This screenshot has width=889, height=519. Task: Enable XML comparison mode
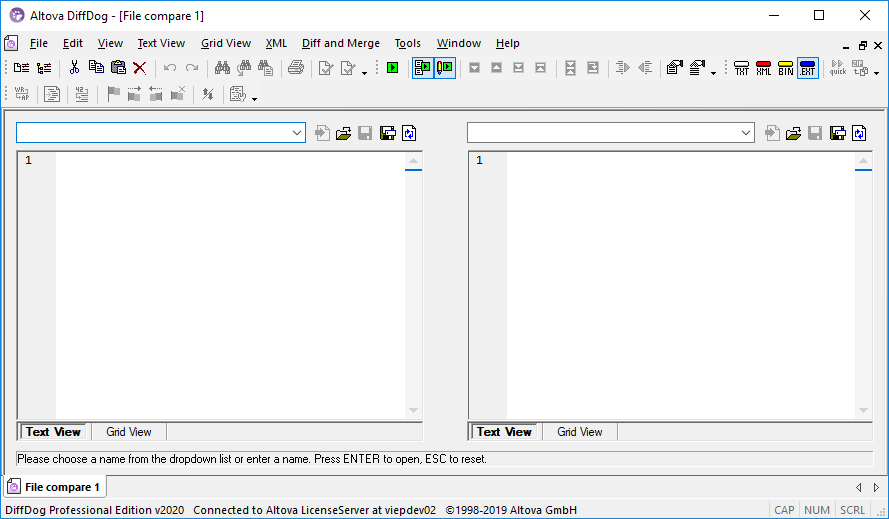pos(764,68)
